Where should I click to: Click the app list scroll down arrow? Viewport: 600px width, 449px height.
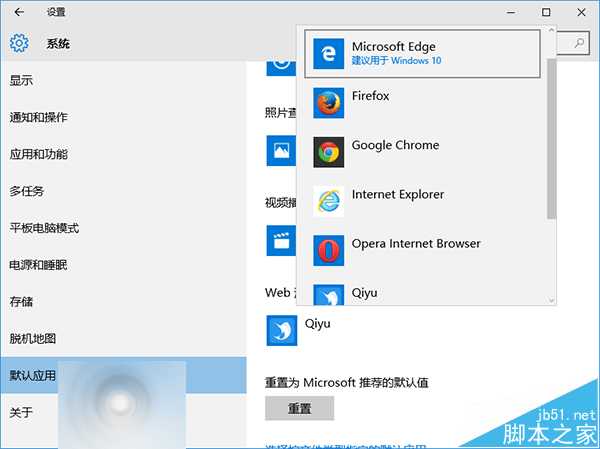pos(551,300)
